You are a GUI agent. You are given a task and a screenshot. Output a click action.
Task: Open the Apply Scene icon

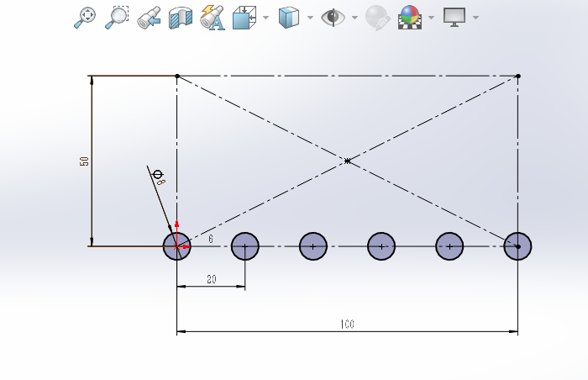pyautogui.click(x=410, y=18)
